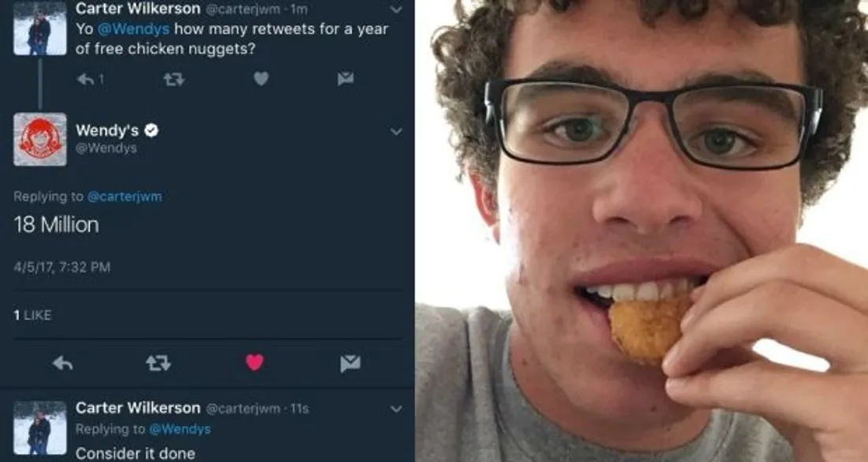
Task: Open the nugget-eating photo
Action: click(642, 231)
